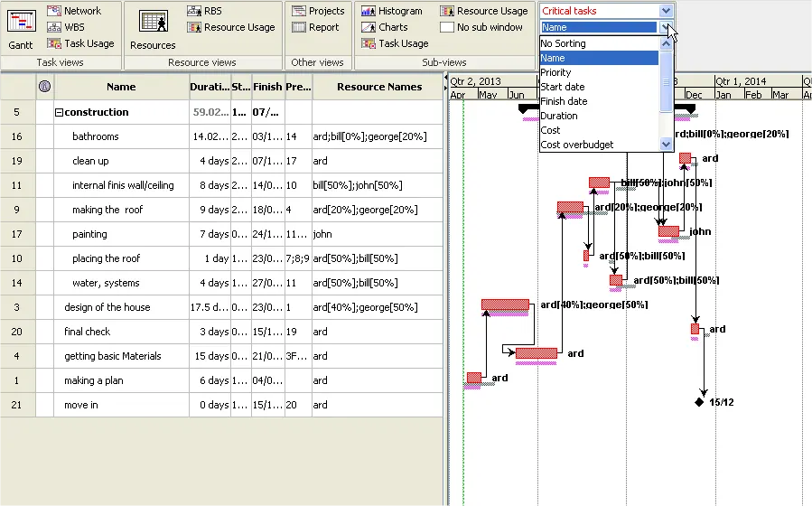
Task: Click the sort list scroll down arrow
Action: [x=667, y=145]
